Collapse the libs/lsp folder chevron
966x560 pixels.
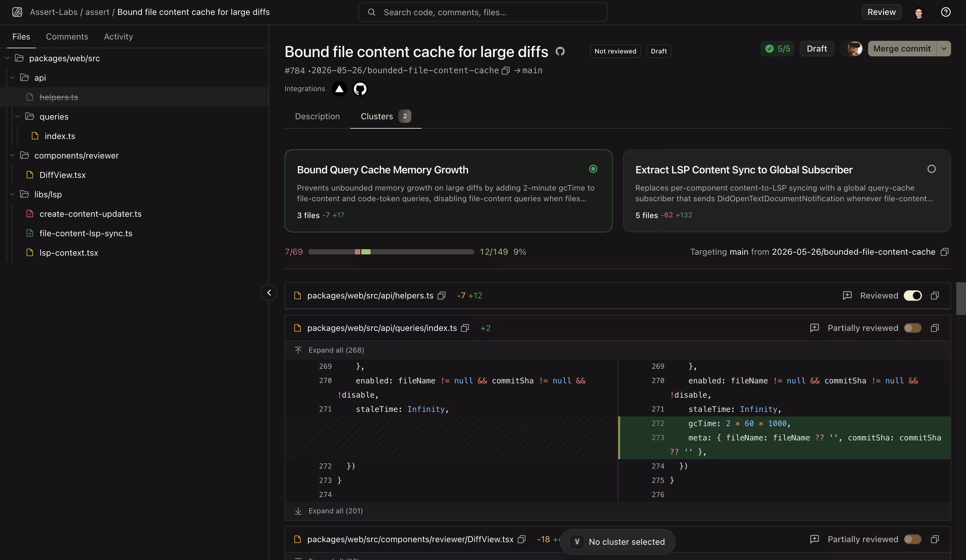[12, 194]
